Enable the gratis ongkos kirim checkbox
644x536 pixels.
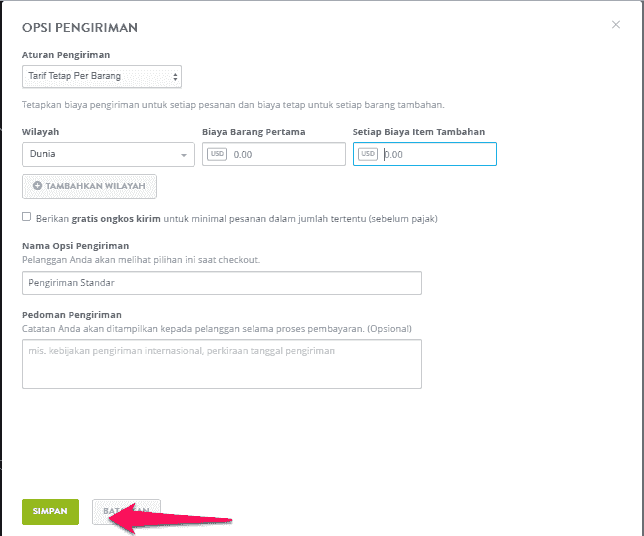click(27, 217)
